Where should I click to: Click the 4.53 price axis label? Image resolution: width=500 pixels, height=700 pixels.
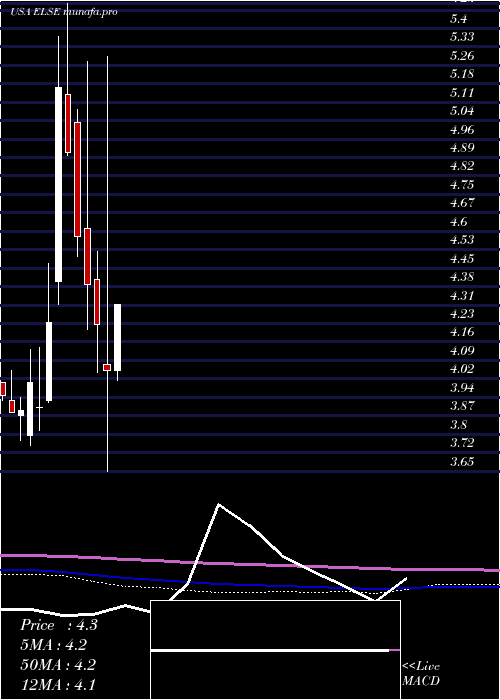tap(462, 240)
